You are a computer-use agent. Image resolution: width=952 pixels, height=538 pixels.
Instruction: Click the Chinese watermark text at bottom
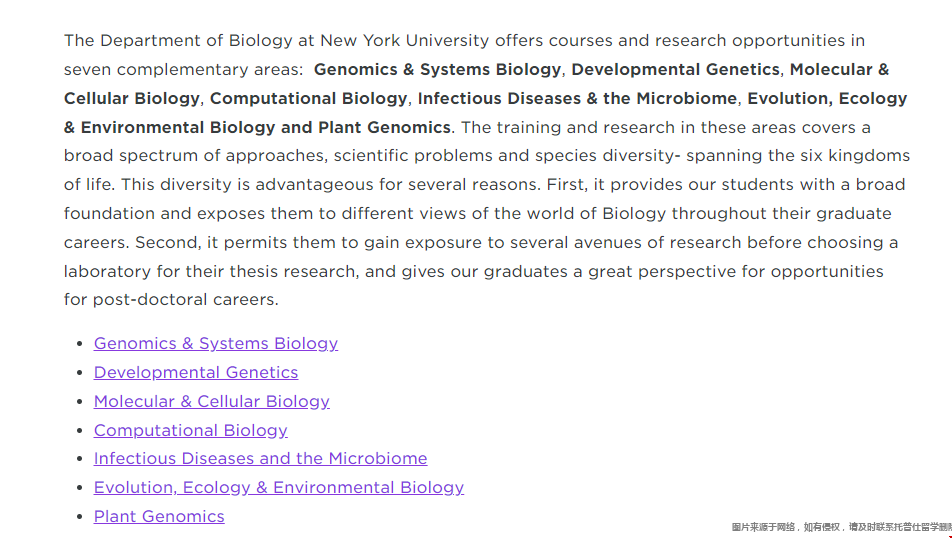tap(842, 527)
